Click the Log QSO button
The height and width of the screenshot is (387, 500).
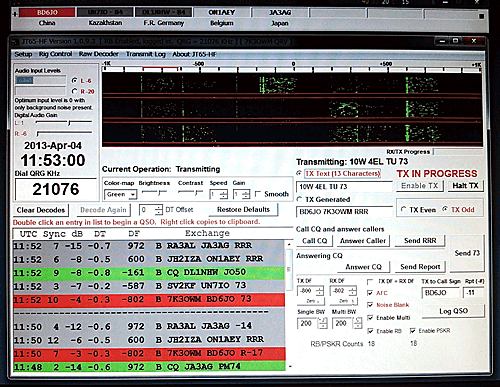(453, 311)
